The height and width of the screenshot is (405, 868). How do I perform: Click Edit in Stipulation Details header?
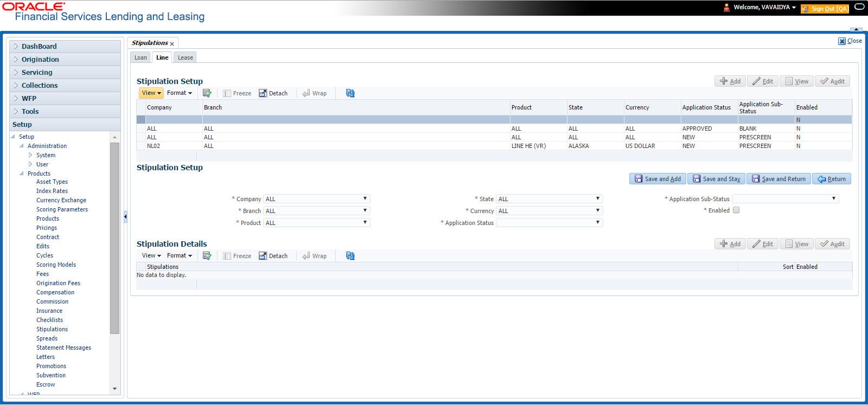(763, 244)
